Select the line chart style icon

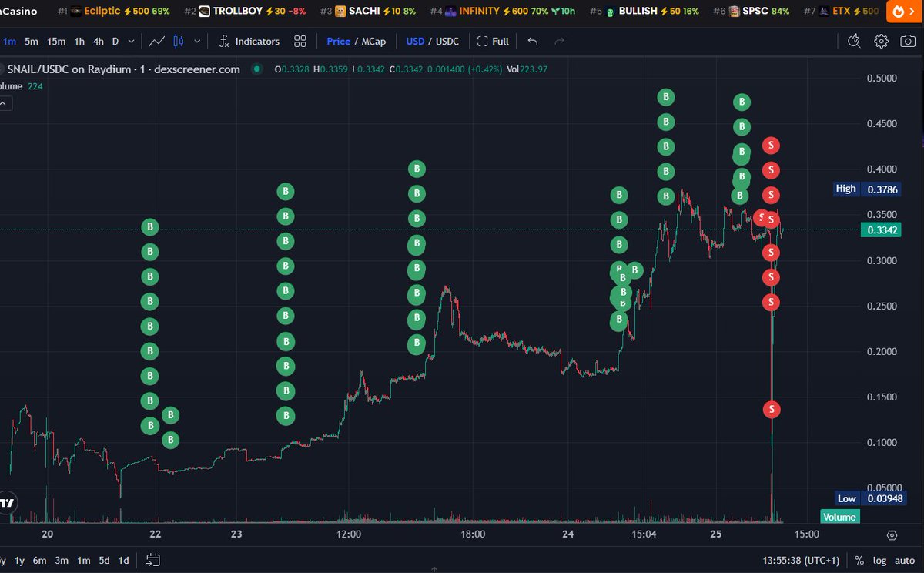click(155, 41)
